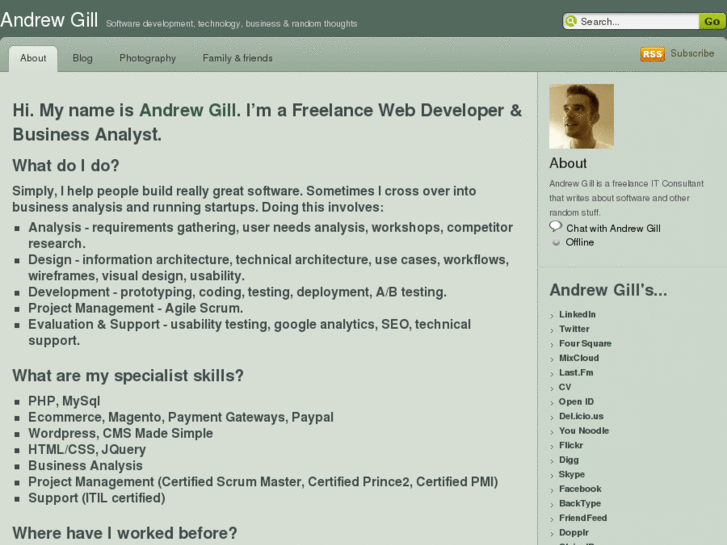Open the Digg link
Screen dimensions: 727x545
click(x=568, y=460)
